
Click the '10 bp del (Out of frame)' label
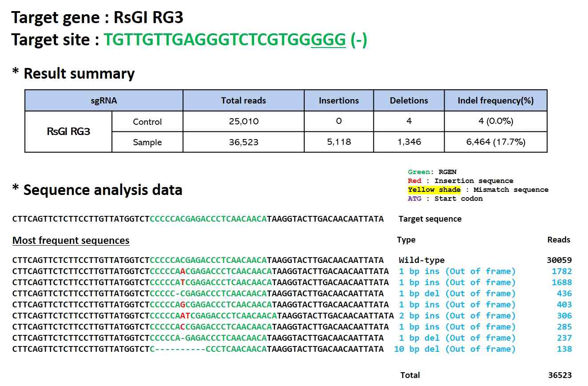point(455,349)
